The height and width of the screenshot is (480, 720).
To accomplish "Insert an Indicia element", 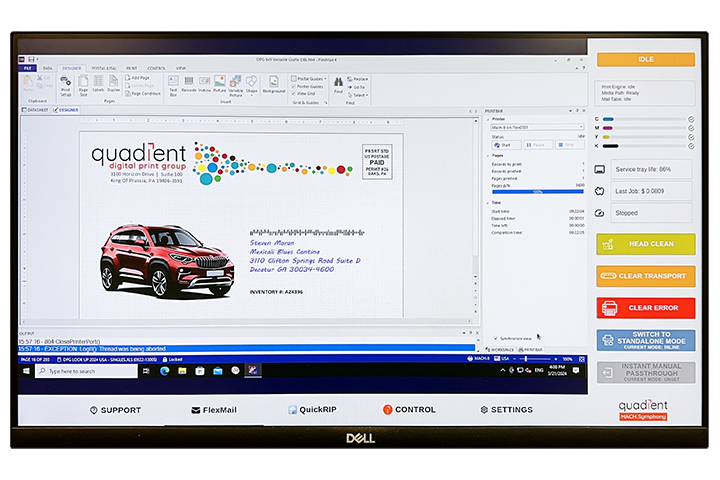I will [x=204, y=84].
